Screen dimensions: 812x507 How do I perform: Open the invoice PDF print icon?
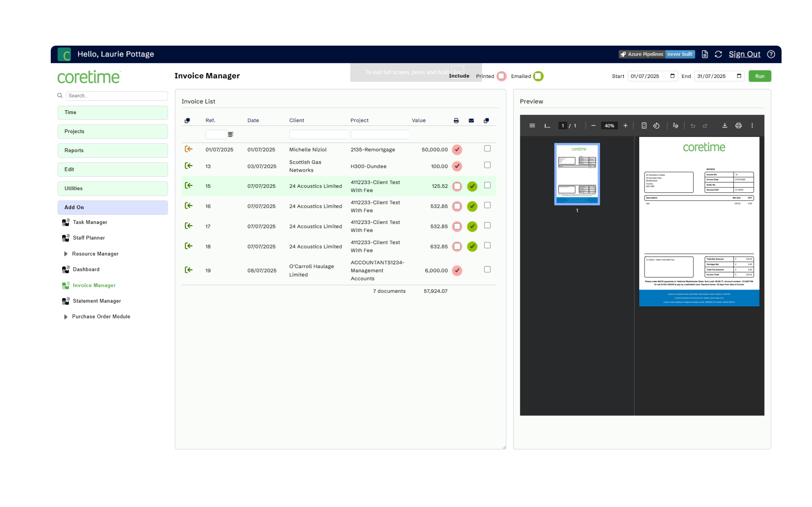point(738,125)
